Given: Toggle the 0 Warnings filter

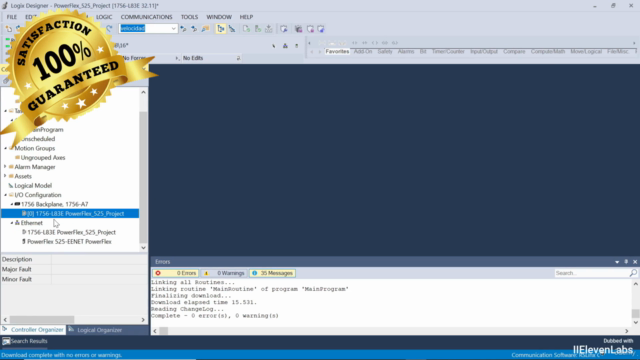Looking at the screenshot, I should [x=224, y=273].
